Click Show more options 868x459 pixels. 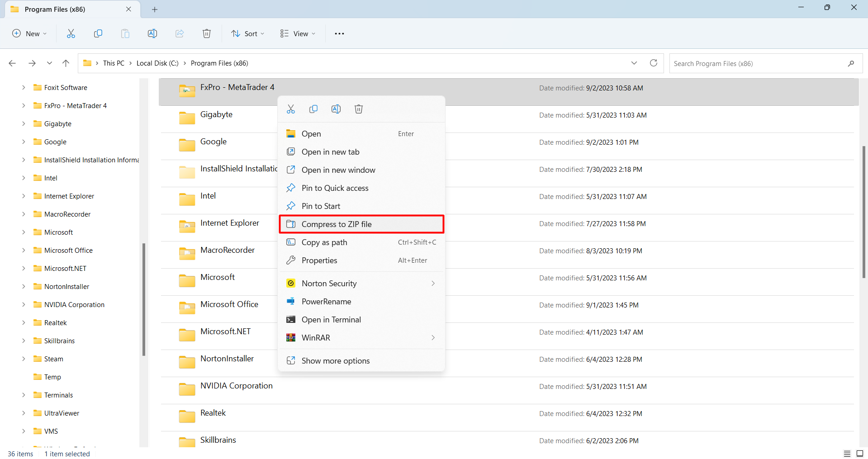click(335, 360)
